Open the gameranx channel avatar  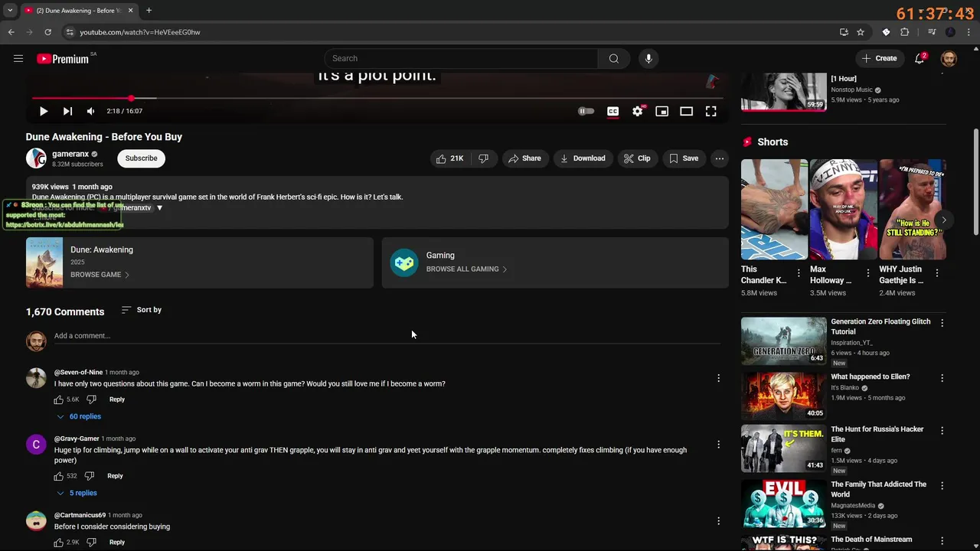coord(36,158)
